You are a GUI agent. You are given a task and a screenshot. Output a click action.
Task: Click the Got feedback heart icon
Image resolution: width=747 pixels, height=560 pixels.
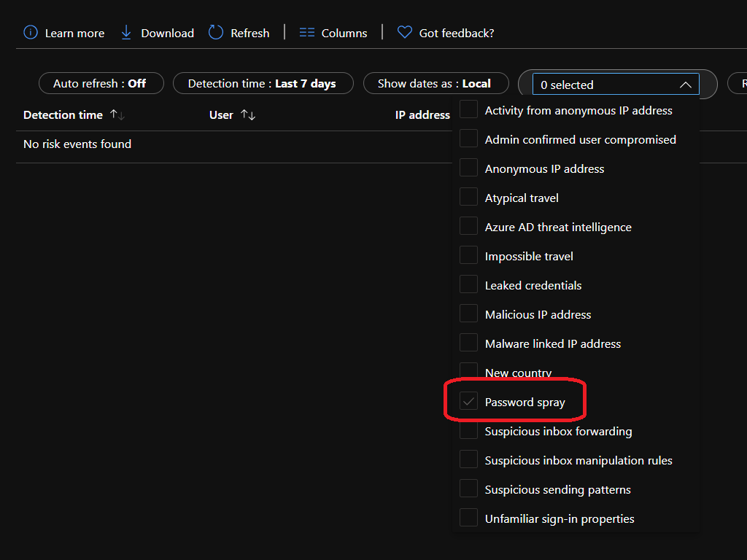(404, 33)
